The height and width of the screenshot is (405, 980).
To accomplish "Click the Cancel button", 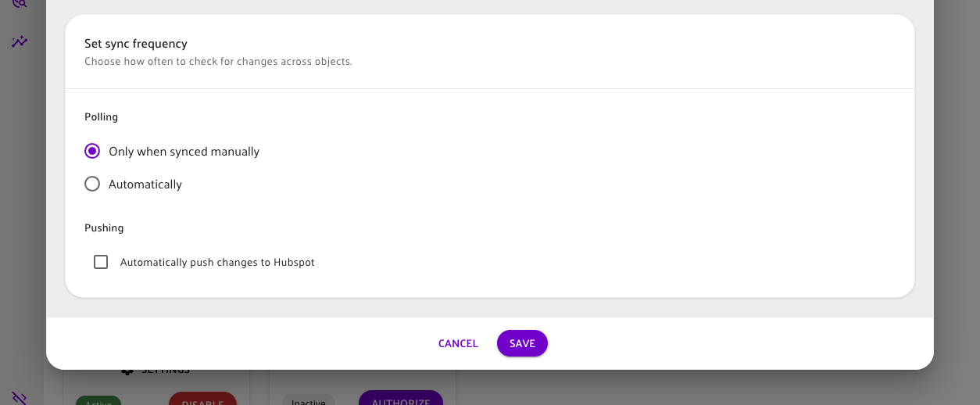I will (458, 343).
